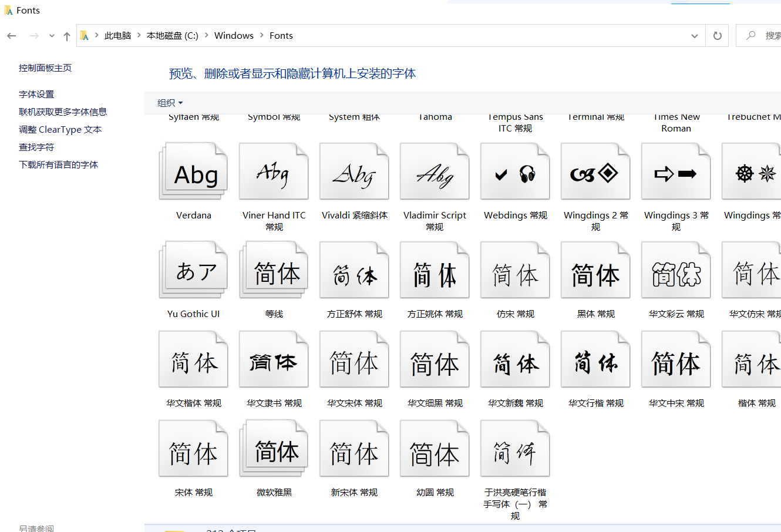Open the 组织 dropdown menu

[x=170, y=103]
